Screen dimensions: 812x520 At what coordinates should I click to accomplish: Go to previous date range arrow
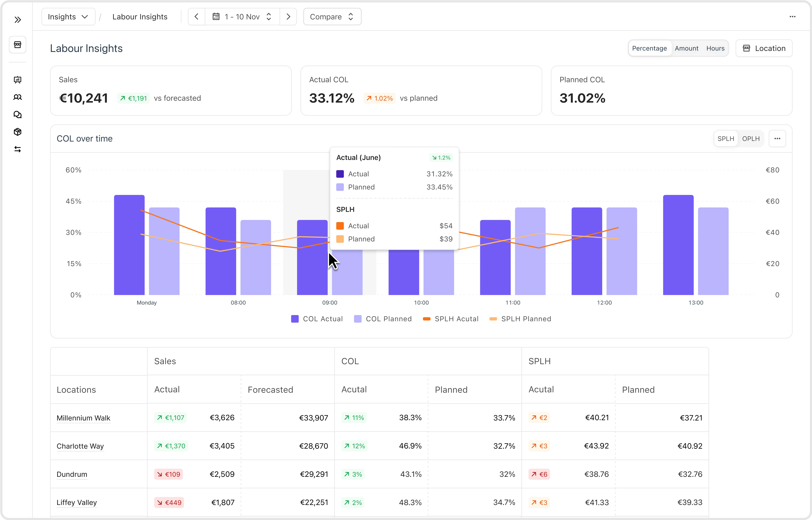(x=196, y=17)
